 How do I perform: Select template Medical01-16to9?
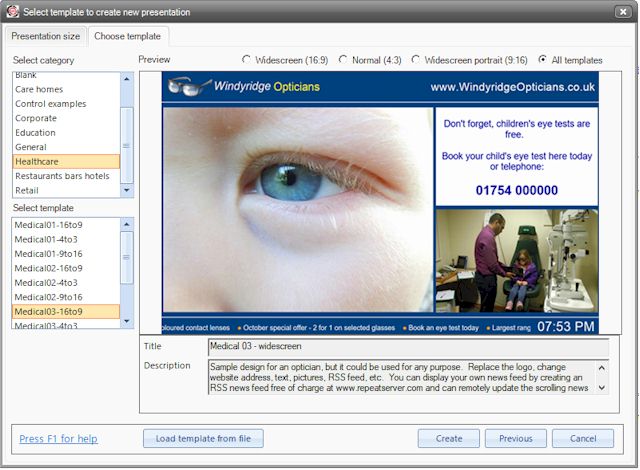click(66, 225)
